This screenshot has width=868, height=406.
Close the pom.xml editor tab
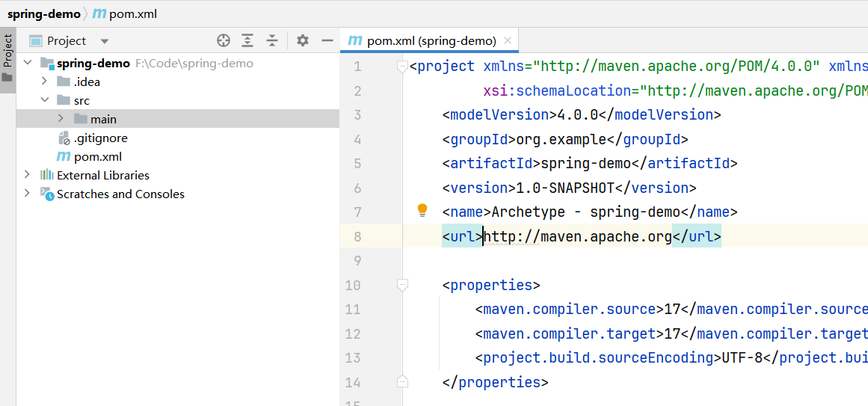(508, 41)
